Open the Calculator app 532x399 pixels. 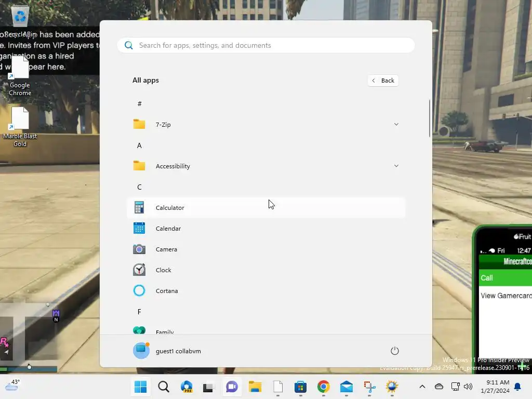266,208
